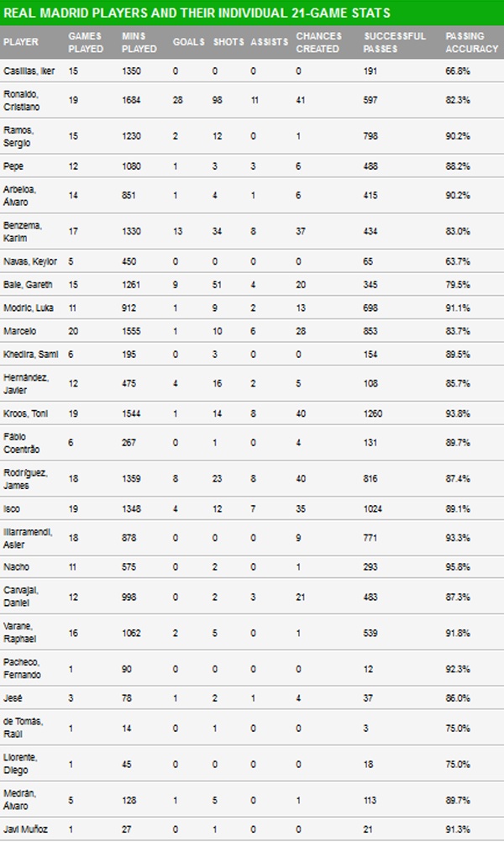
Task: Select player name Casillas, Iker
Action: (x=30, y=72)
